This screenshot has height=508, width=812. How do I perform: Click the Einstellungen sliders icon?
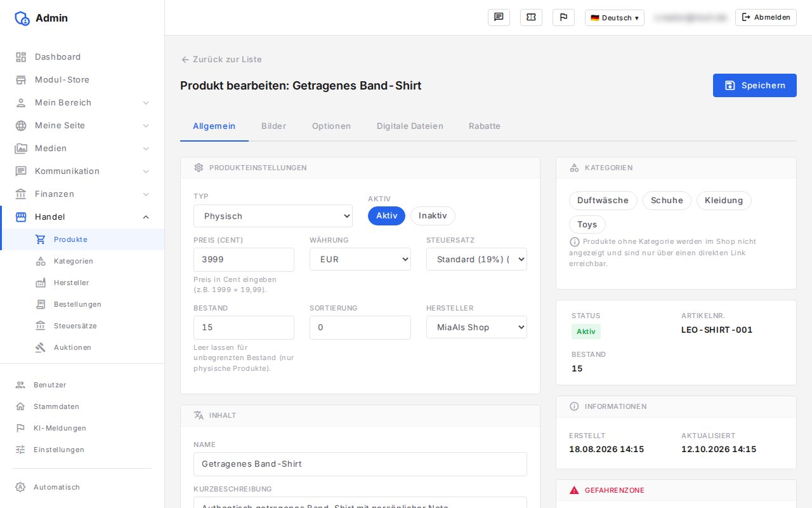20,450
